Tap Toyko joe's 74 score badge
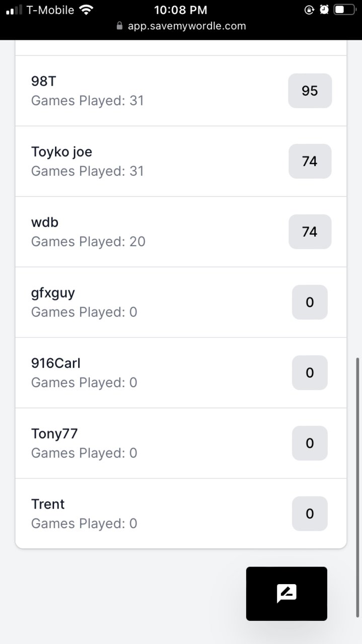This screenshot has height=644, width=362. pyautogui.click(x=310, y=161)
